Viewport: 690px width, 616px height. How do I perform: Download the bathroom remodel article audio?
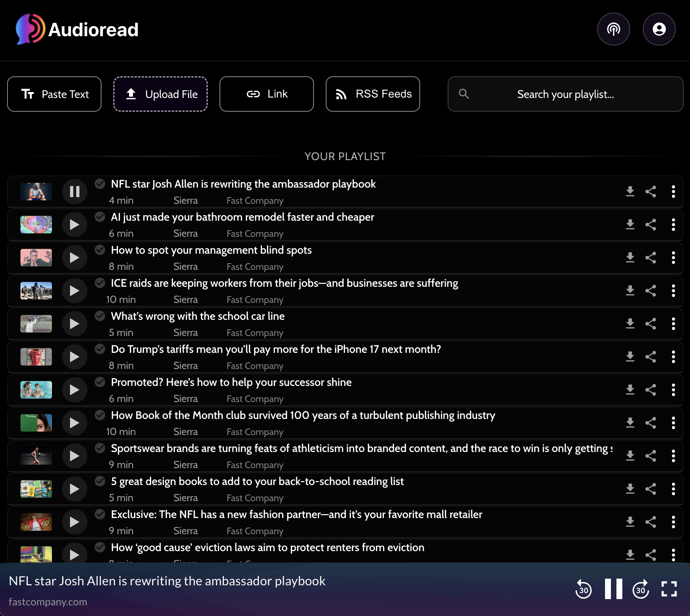630,225
